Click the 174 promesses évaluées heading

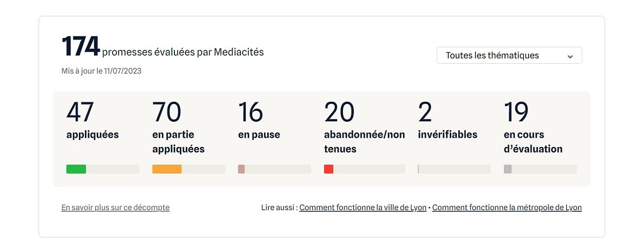(163, 48)
